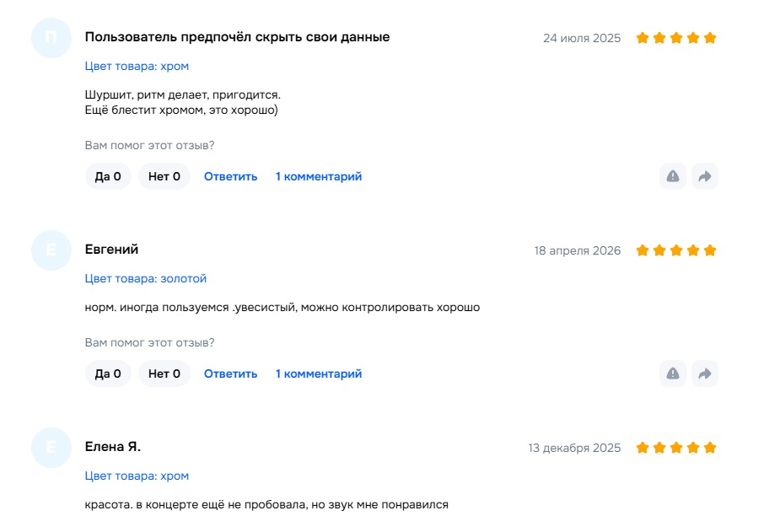
Task: Click Евгений's avatar circle
Action: click(51, 250)
